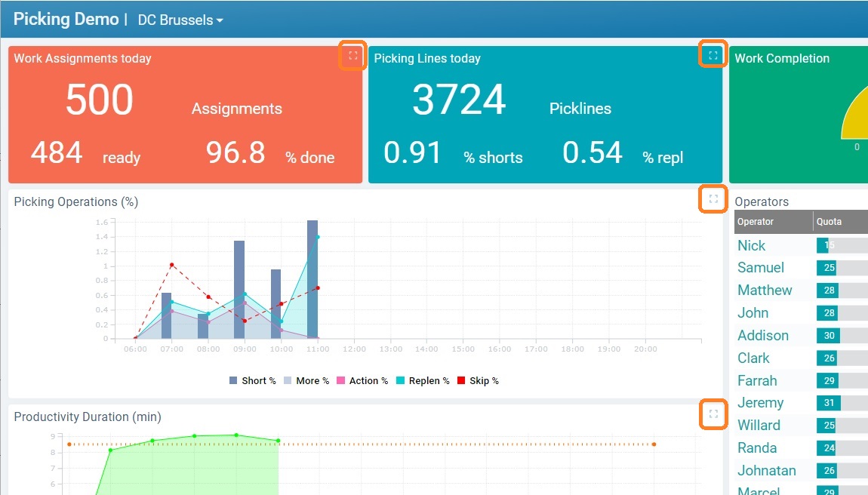Expand the Productivity Duration chart
868x495 pixels.
712,414
